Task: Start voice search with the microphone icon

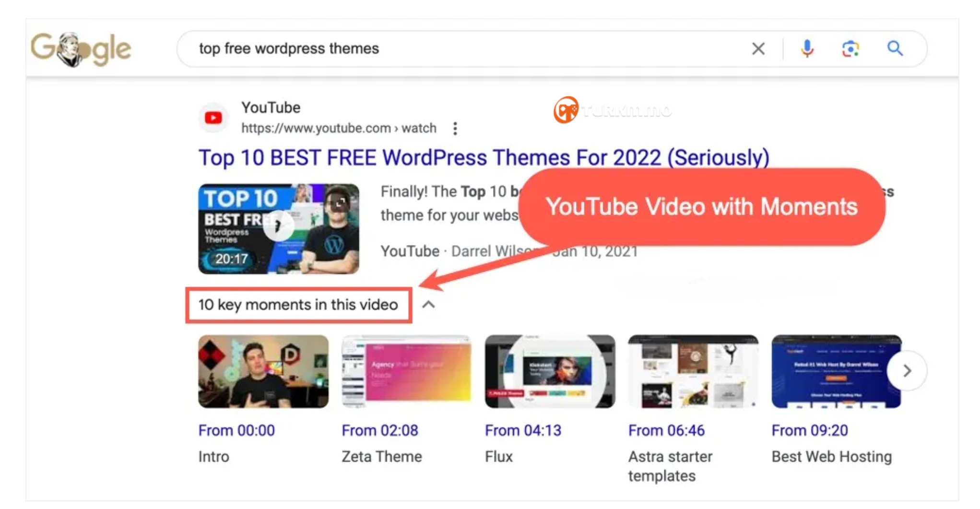Action: coord(807,48)
